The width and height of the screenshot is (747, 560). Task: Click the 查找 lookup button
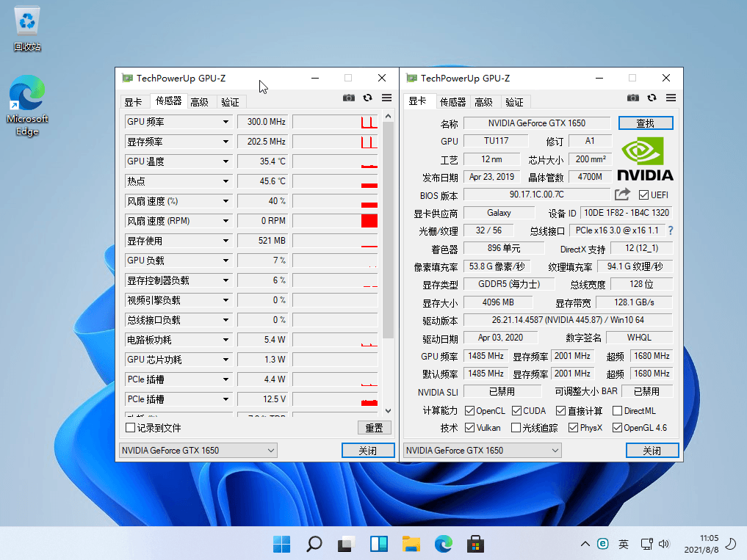tap(646, 123)
